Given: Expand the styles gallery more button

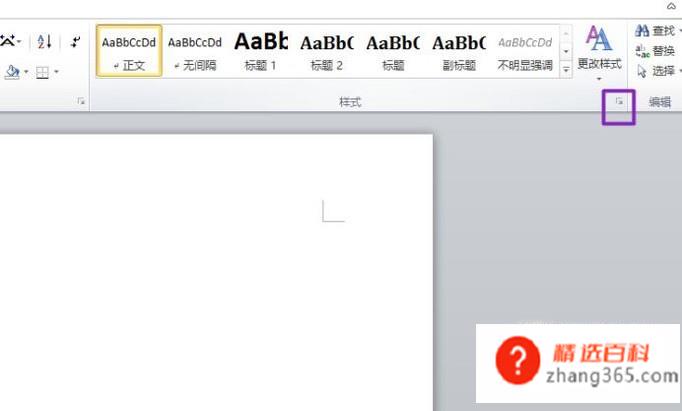Looking at the screenshot, I should point(566,69).
